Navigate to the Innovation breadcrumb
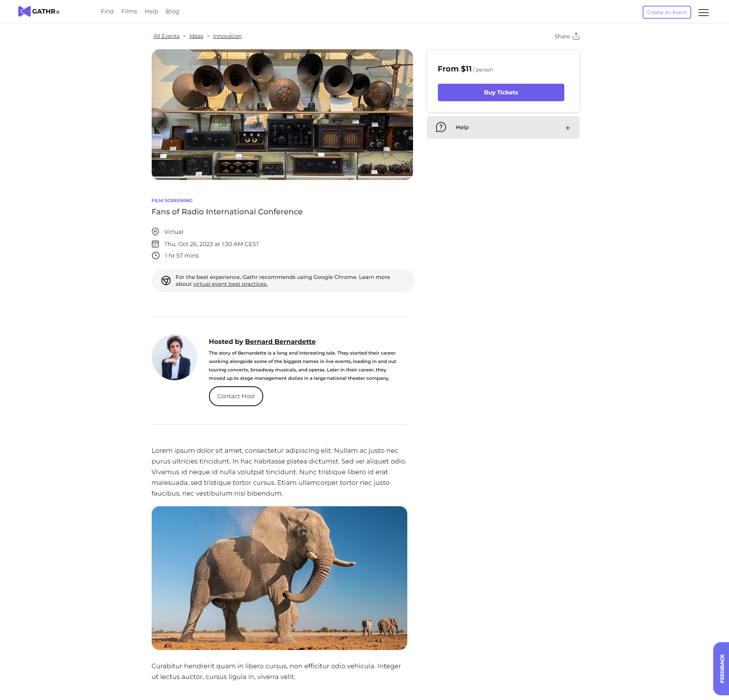729x700 pixels. click(227, 36)
